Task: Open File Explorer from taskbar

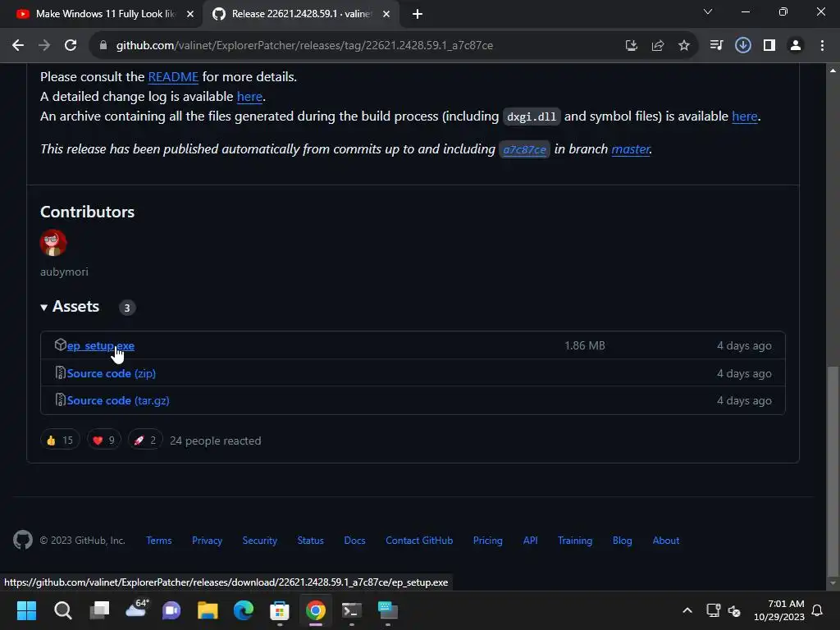Action: [x=208, y=610]
